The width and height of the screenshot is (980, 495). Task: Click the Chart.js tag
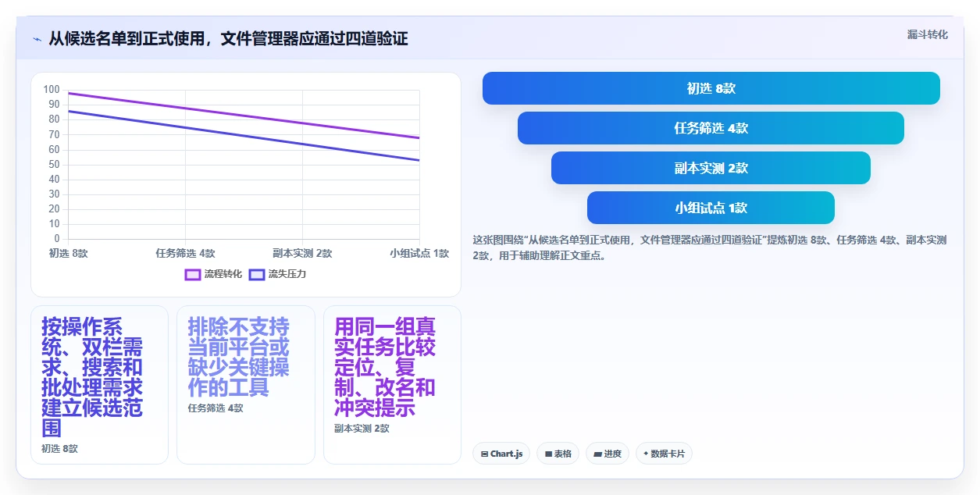(501, 454)
